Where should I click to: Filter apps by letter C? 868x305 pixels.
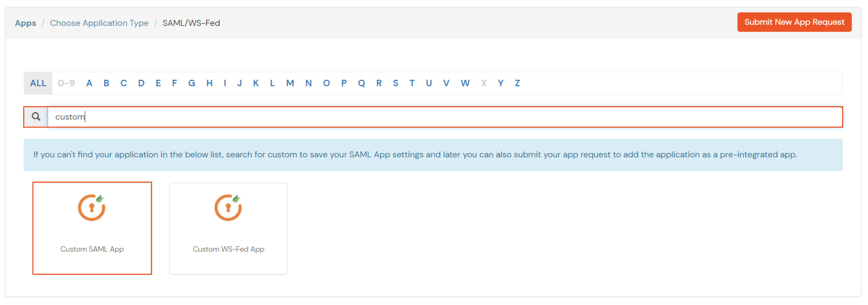124,83
